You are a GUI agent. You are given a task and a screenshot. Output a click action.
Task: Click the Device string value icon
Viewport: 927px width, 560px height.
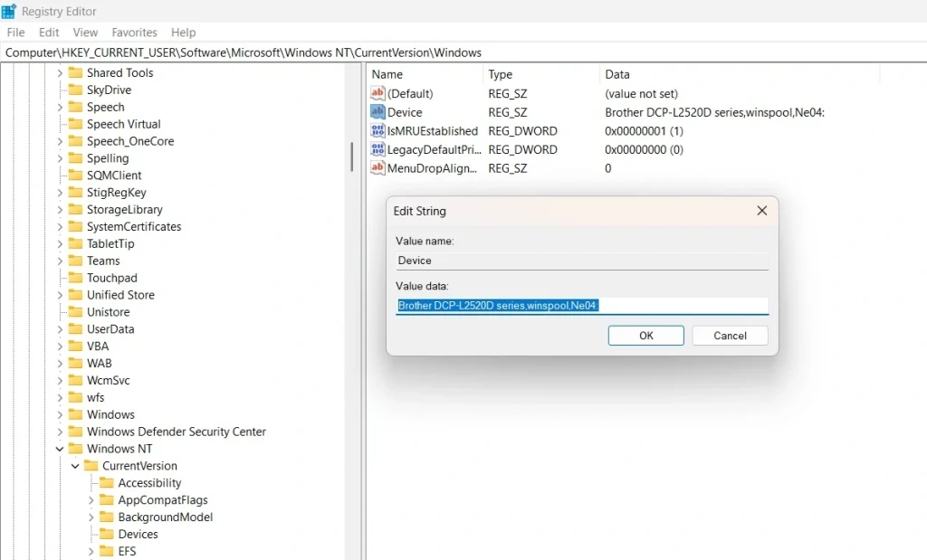[x=378, y=112]
